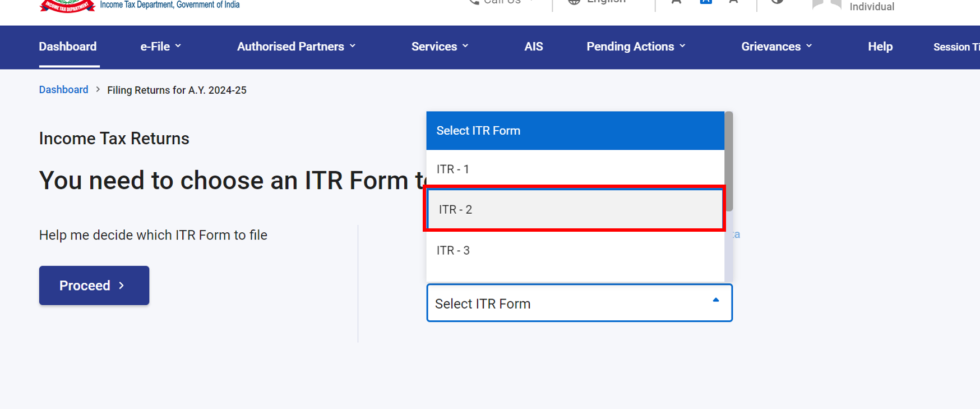Open the Help menu item
This screenshot has width=980, height=409.
[880, 47]
